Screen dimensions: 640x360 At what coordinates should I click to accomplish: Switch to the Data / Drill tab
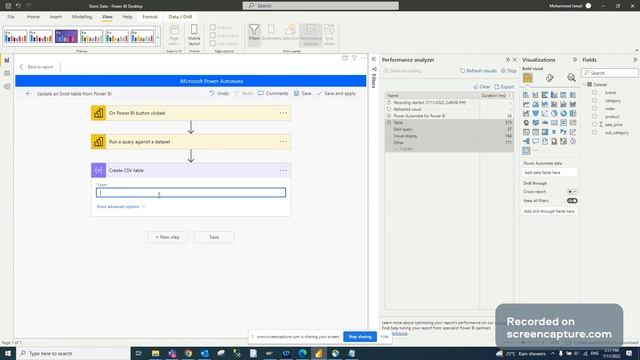(x=180, y=17)
